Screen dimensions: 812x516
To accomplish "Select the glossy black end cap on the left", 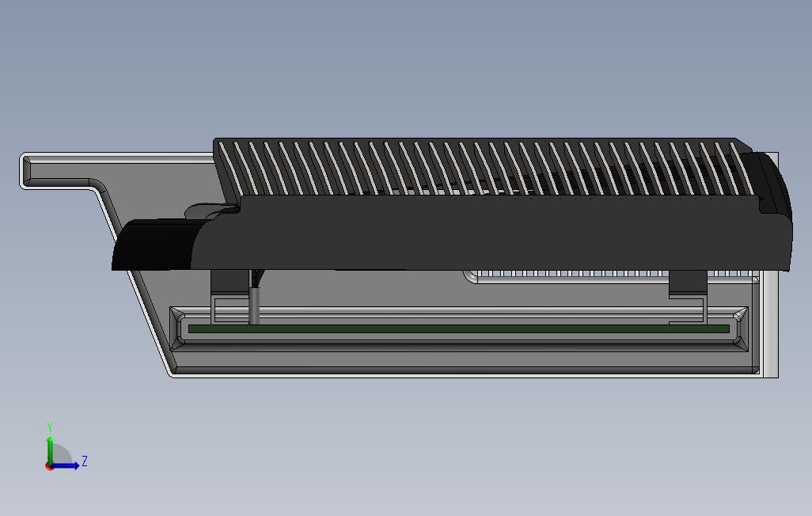I will click(x=155, y=244).
